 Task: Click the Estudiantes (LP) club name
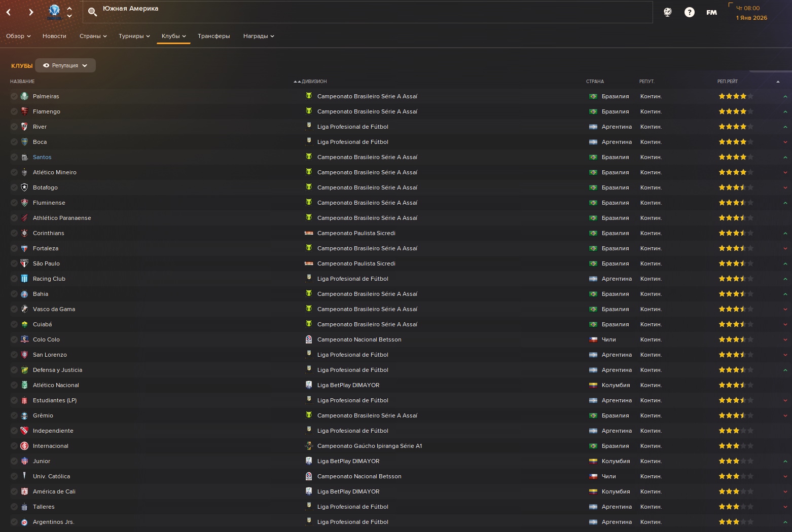click(x=55, y=400)
